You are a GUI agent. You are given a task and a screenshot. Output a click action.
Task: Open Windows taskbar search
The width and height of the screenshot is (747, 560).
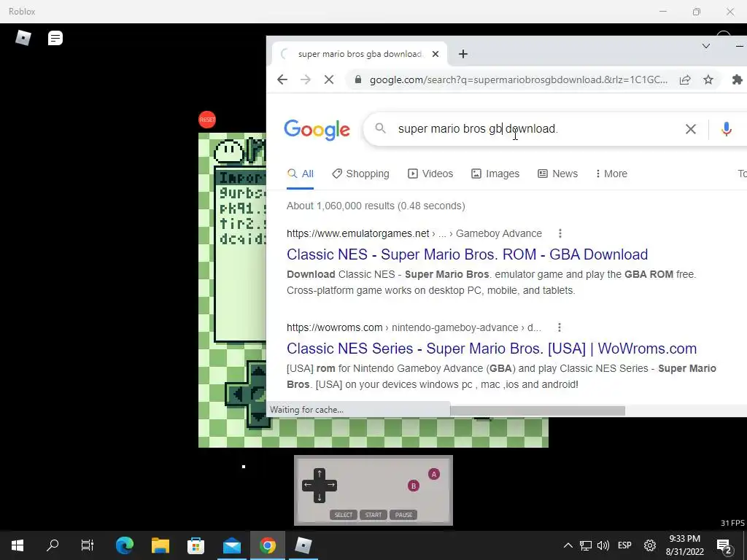click(x=53, y=545)
